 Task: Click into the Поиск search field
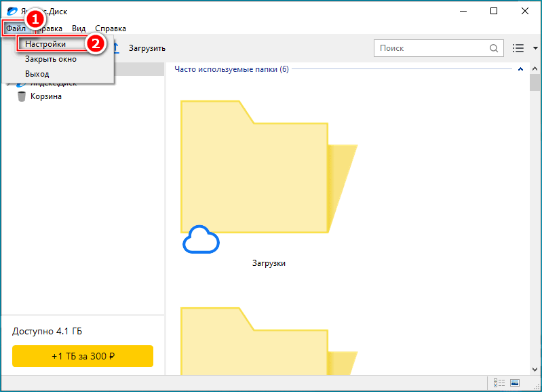pos(431,48)
